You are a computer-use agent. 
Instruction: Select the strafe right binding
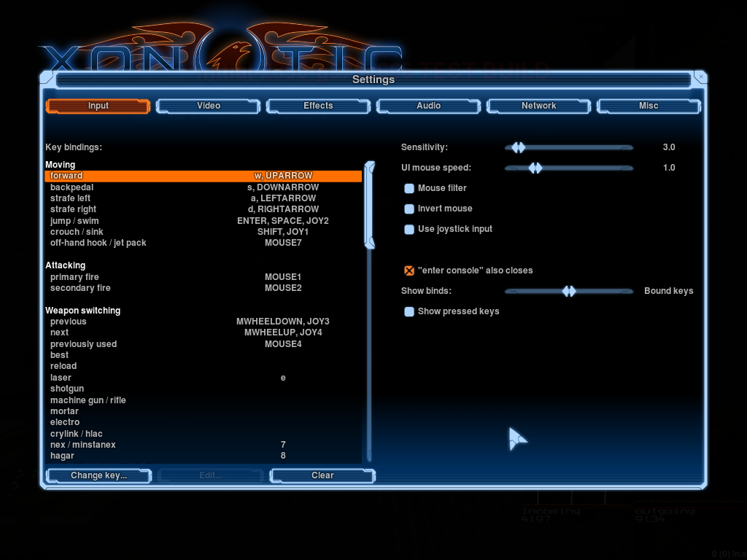pyautogui.click(x=204, y=209)
